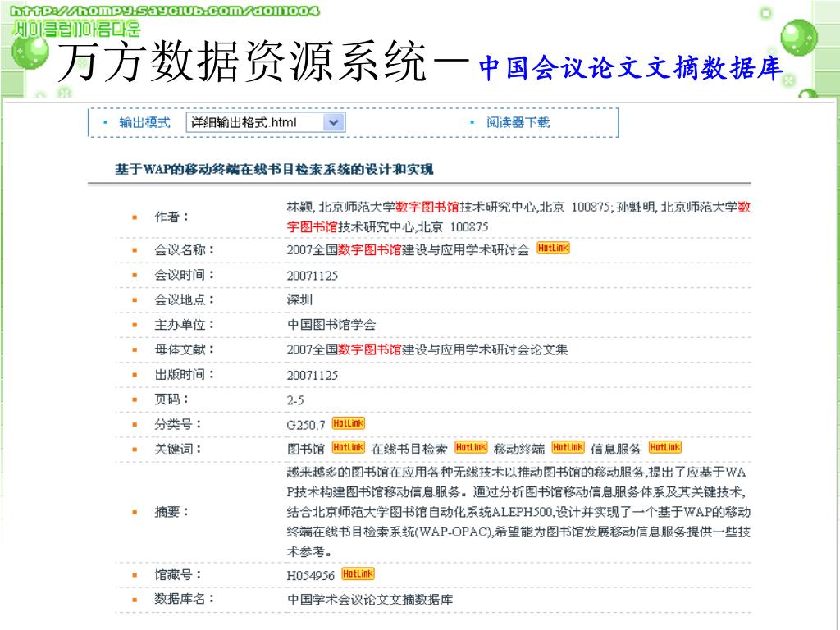Image resolution: width=840 pixels, height=630 pixels.
Task: Click HotLink icon after keyword 移动终端
Action: tap(568, 447)
